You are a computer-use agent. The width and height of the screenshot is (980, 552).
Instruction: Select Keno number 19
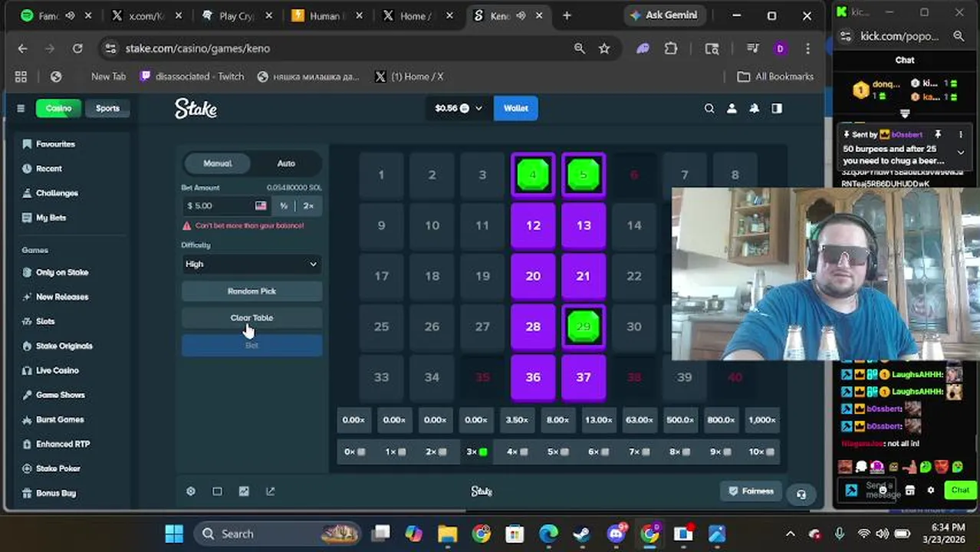[x=482, y=276]
